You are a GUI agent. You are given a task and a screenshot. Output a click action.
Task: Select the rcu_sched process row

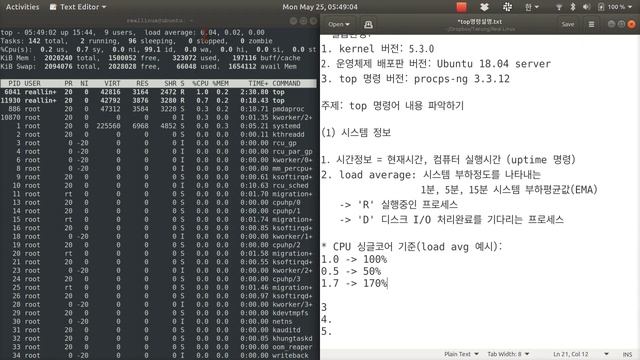[158, 185]
